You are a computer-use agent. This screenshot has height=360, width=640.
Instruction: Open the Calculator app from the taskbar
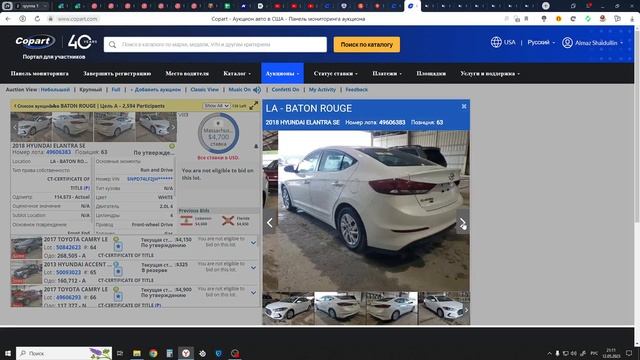169,353
